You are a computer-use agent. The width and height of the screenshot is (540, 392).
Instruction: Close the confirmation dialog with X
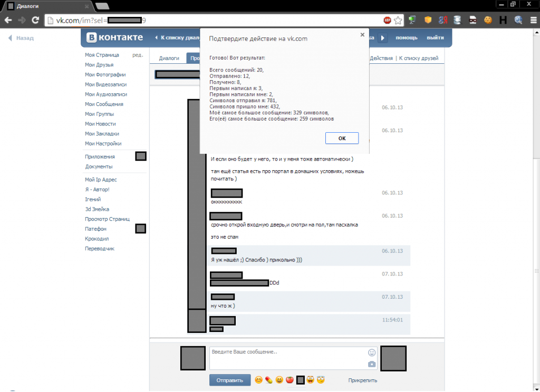362,35
